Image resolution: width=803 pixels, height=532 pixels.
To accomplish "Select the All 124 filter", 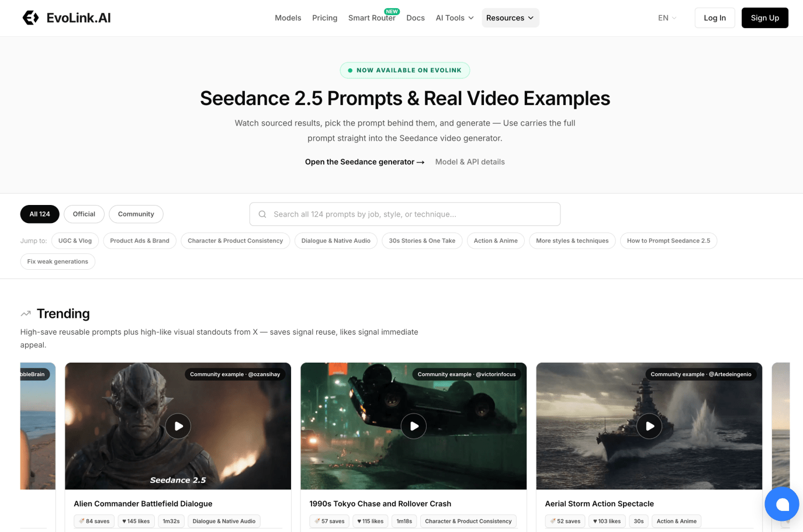I will tap(40, 214).
